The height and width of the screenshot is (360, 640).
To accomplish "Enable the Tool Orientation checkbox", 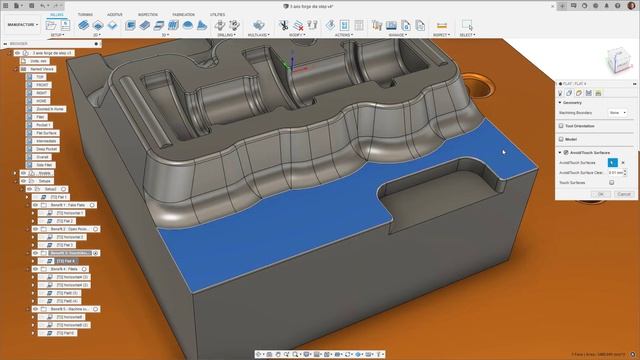I will tap(561, 126).
